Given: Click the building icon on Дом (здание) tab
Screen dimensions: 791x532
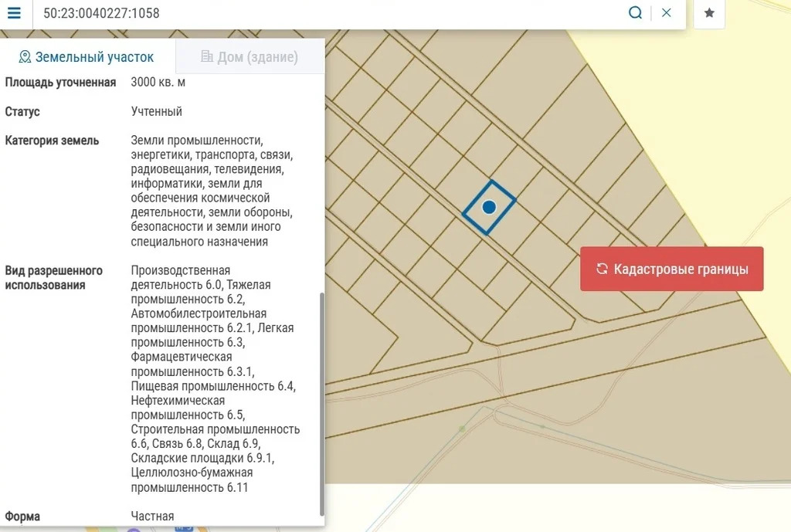Looking at the screenshot, I should click(x=206, y=56).
